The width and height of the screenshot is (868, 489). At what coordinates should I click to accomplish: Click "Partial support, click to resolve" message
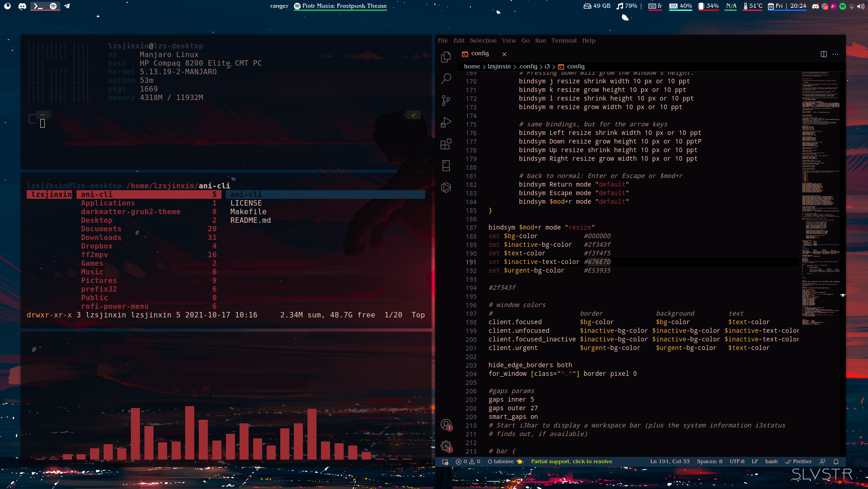click(x=571, y=461)
